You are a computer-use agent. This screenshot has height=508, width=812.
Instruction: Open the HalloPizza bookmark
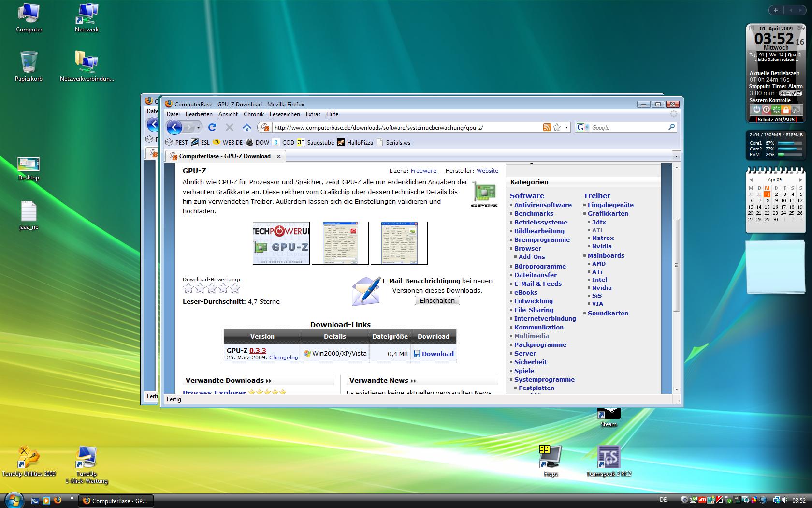pyautogui.click(x=355, y=142)
